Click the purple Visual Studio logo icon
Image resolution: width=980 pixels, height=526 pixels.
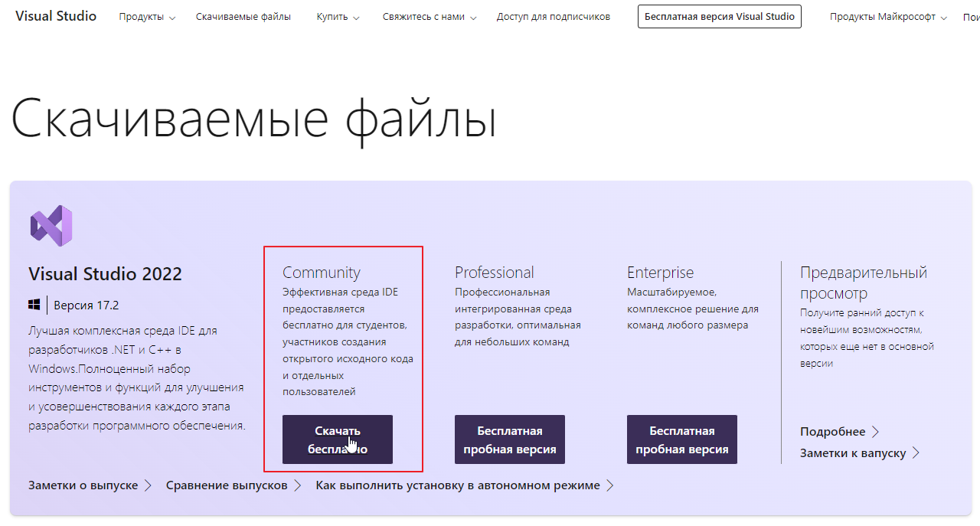point(51,226)
